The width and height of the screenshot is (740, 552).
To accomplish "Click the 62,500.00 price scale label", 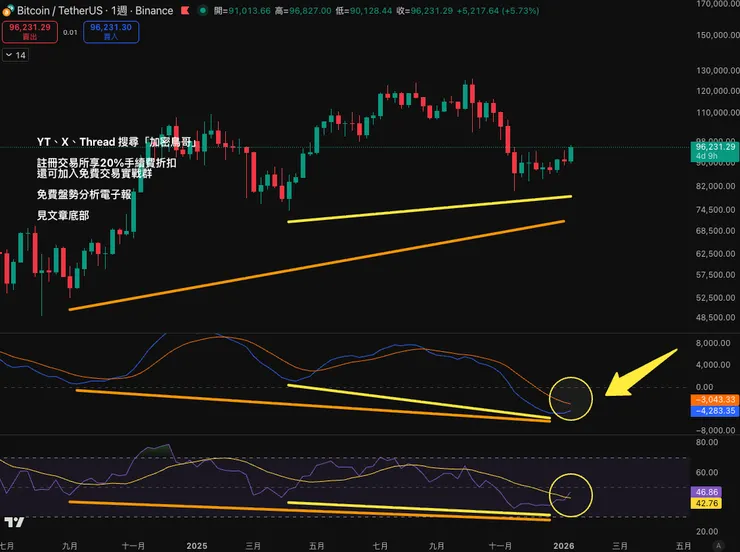I will tap(715, 253).
